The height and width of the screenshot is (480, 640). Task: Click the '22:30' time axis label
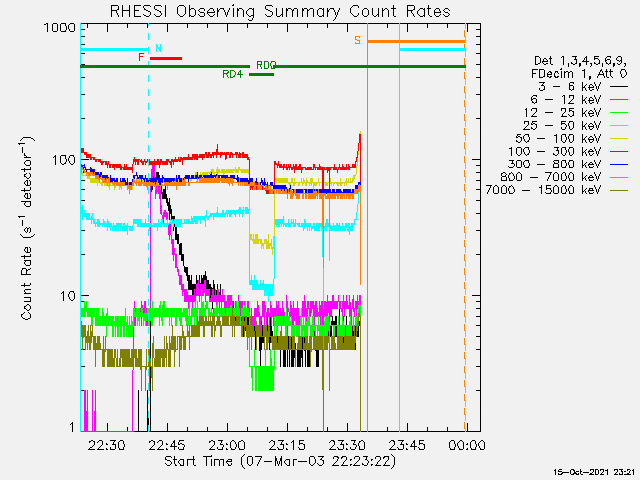pyautogui.click(x=107, y=445)
